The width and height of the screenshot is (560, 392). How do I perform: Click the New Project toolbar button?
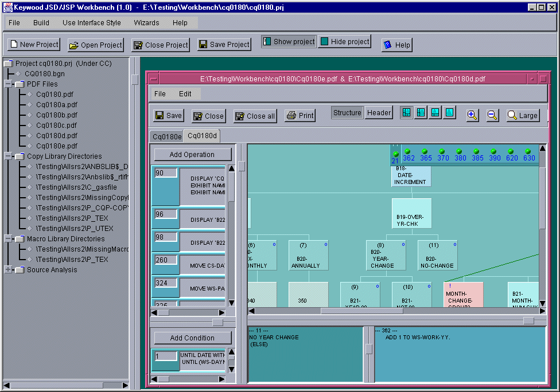point(34,45)
